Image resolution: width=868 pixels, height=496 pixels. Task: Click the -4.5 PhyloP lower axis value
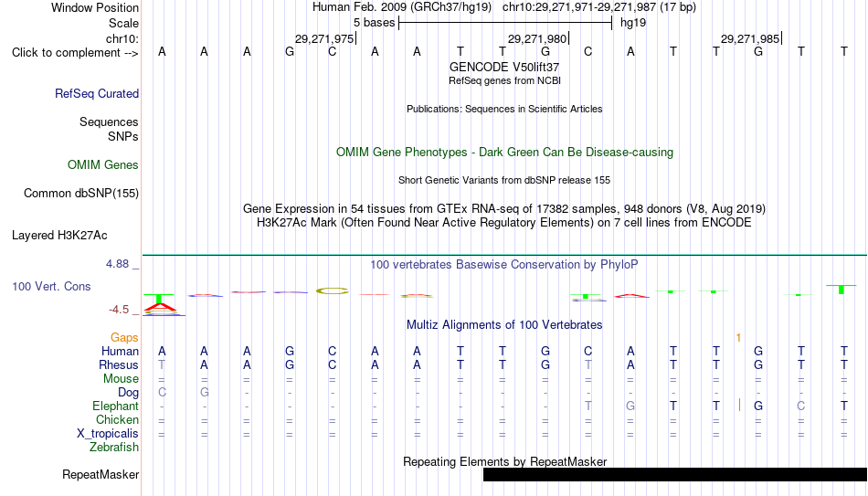pos(119,310)
